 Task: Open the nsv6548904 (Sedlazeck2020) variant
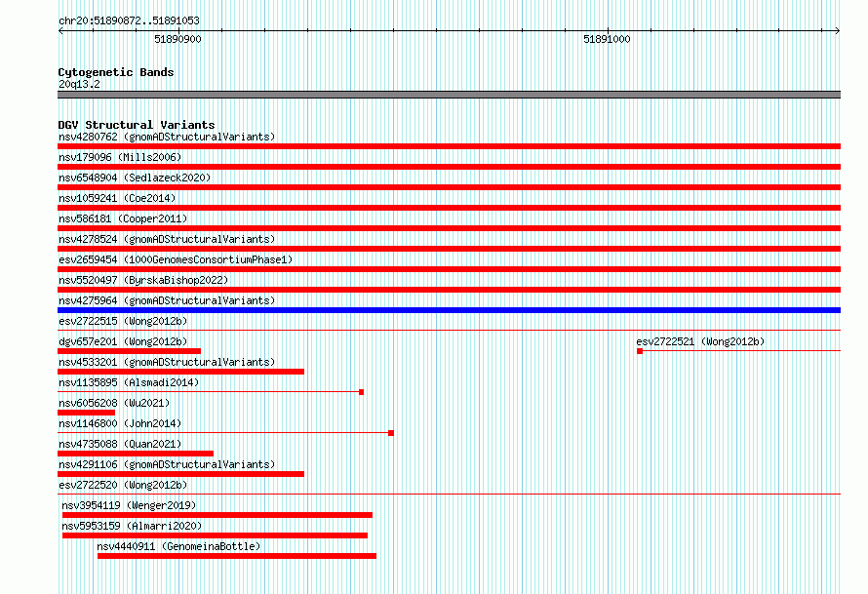pos(135,178)
